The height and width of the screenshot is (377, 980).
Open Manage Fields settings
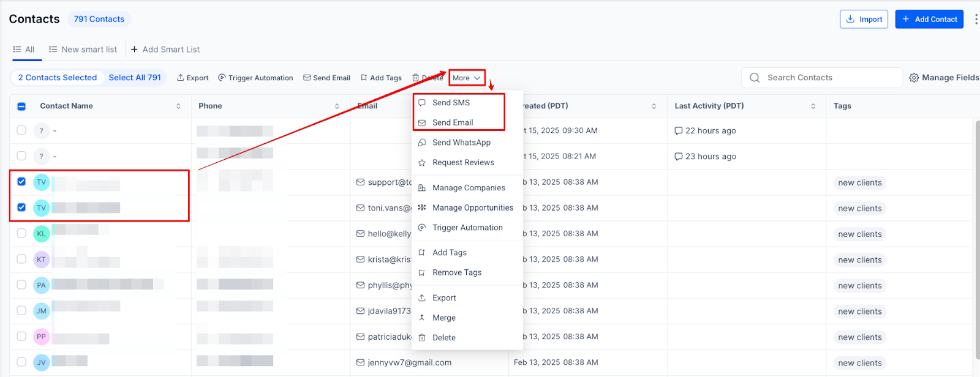pos(944,78)
